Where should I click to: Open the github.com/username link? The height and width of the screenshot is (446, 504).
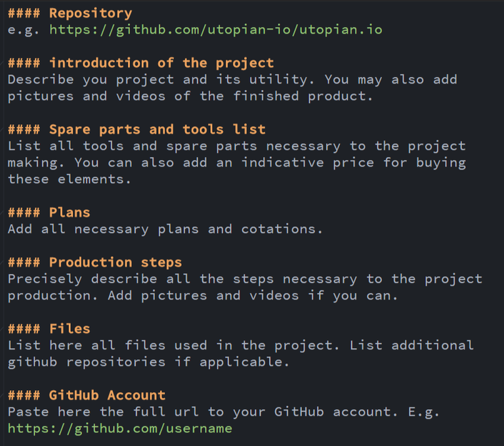tap(120, 428)
